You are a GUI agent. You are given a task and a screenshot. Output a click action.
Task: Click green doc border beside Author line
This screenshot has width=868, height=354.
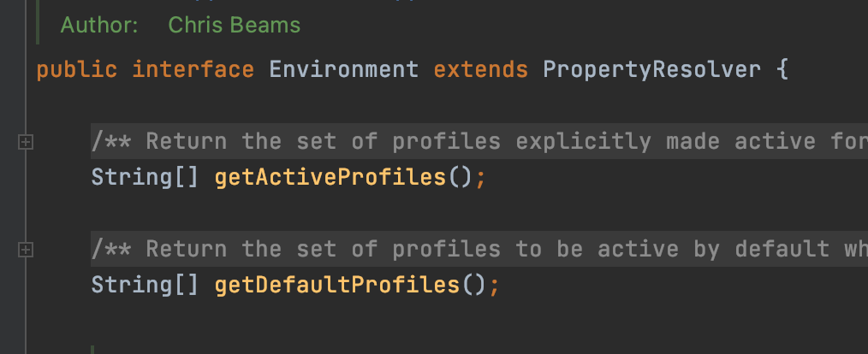[x=38, y=22]
